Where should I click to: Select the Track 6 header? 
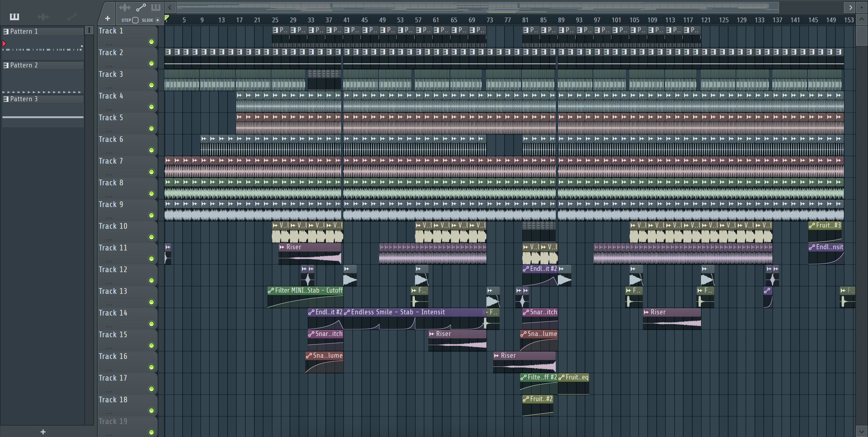(x=127, y=145)
